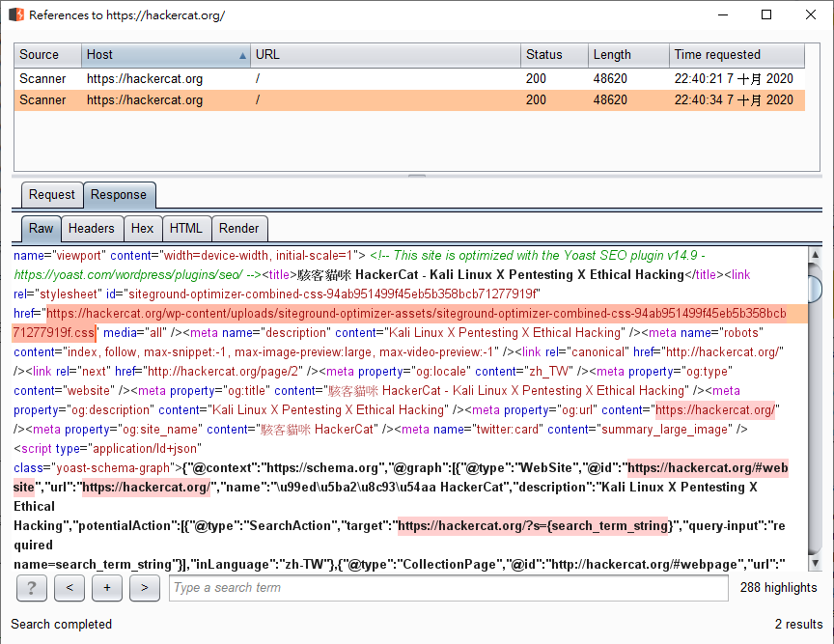Click scrollbar up arrow in response pane
The width and height of the screenshot is (834, 644).
click(815, 255)
